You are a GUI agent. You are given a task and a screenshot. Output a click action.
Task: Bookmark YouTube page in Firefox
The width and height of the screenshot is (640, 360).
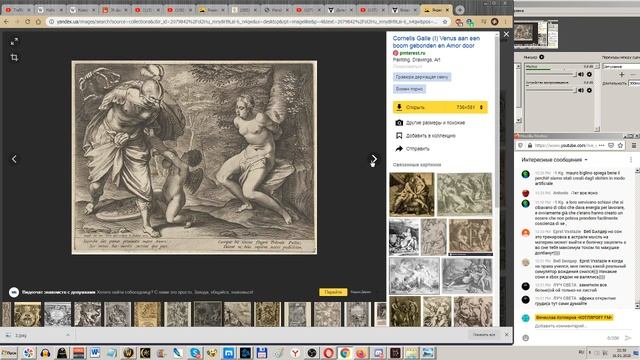(620, 145)
